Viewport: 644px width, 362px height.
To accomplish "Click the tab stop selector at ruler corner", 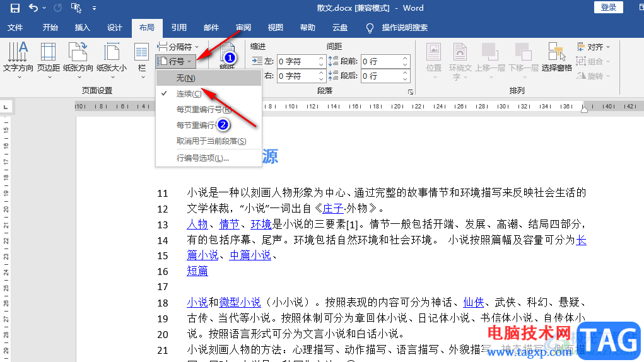I will point(5,107).
